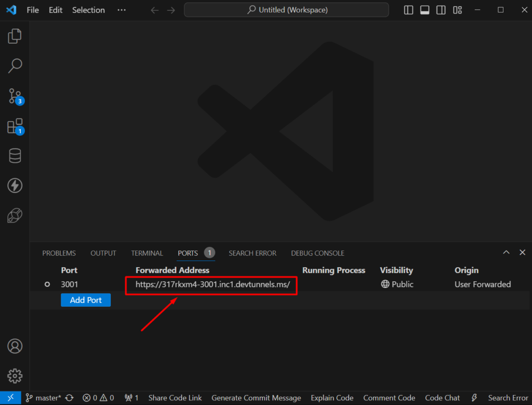532x405 pixels.
Task: Select port 3001 cell
Action: pos(69,284)
